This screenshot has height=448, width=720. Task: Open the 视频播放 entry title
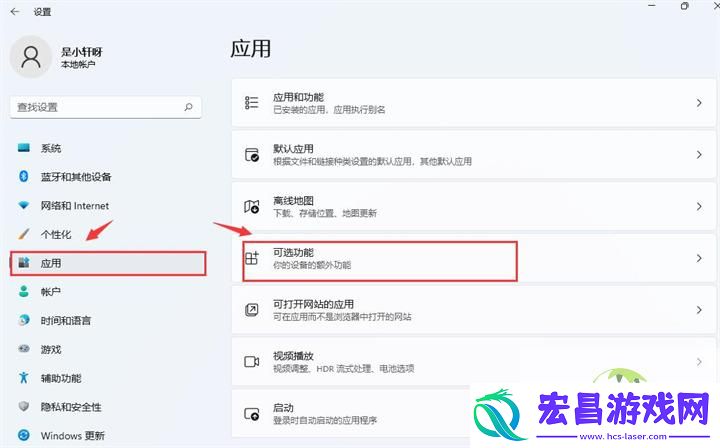coord(293,356)
